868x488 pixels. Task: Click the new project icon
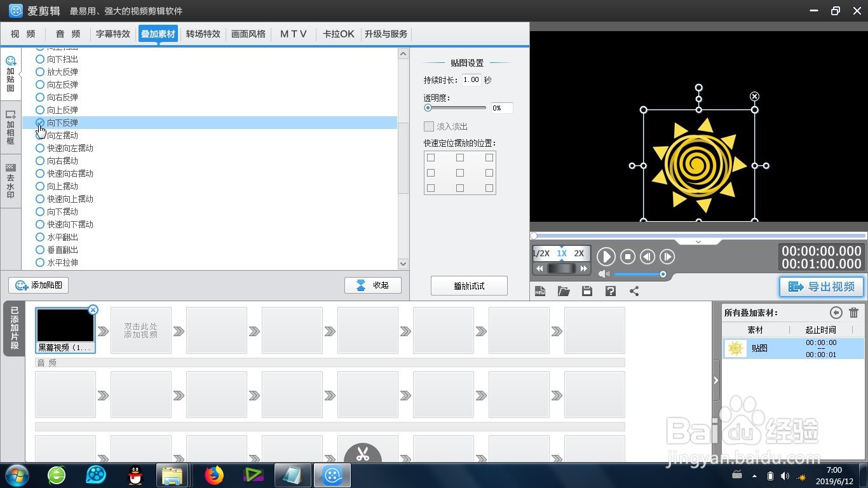pyautogui.click(x=540, y=291)
